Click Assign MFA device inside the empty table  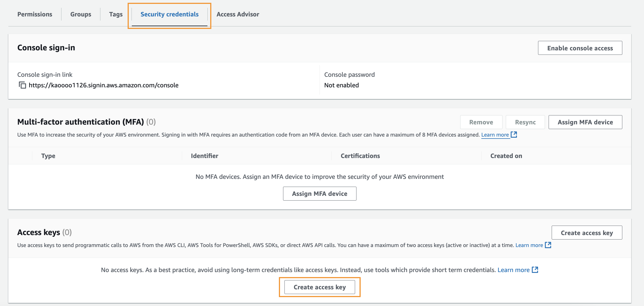(x=319, y=193)
